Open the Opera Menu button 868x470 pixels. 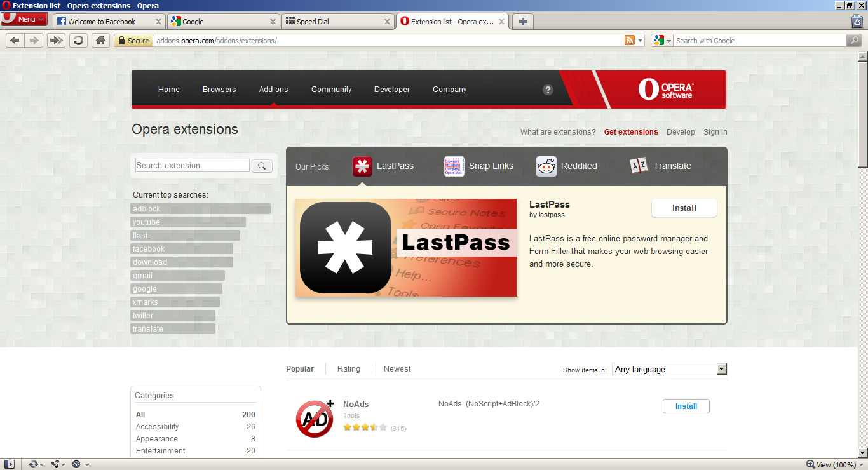click(x=24, y=18)
